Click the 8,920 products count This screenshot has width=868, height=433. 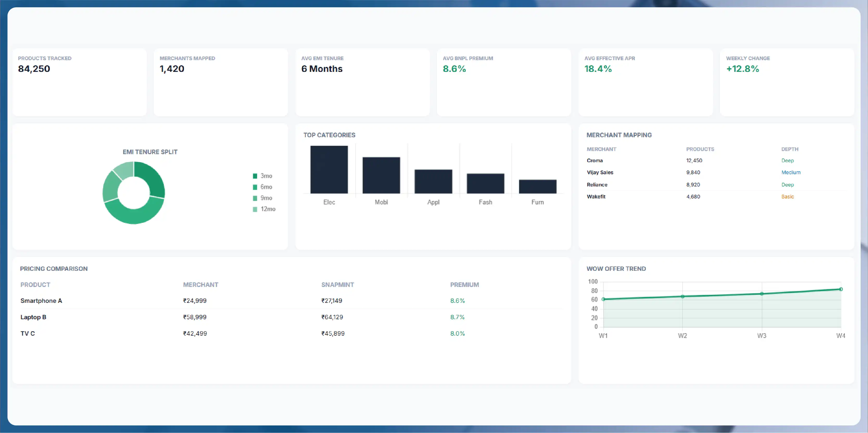(x=693, y=185)
